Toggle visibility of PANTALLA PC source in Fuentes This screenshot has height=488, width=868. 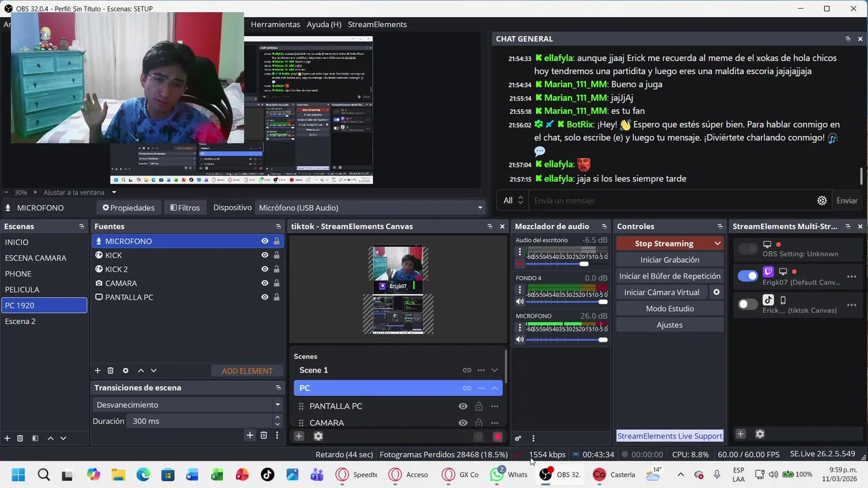[x=264, y=297]
